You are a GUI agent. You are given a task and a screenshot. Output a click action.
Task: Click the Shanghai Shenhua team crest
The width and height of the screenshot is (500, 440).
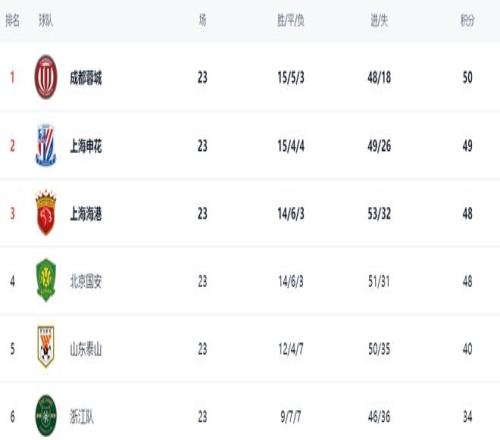pos(46,145)
